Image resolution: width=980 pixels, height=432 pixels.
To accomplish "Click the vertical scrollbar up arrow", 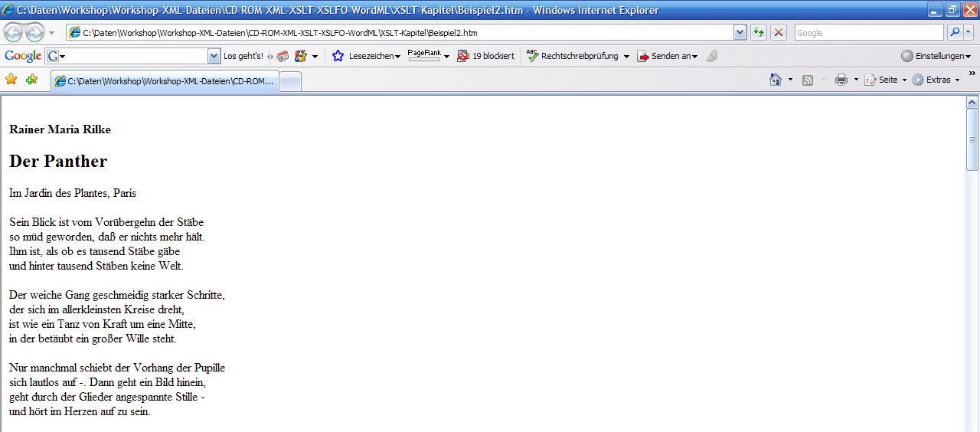I will 972,103.
